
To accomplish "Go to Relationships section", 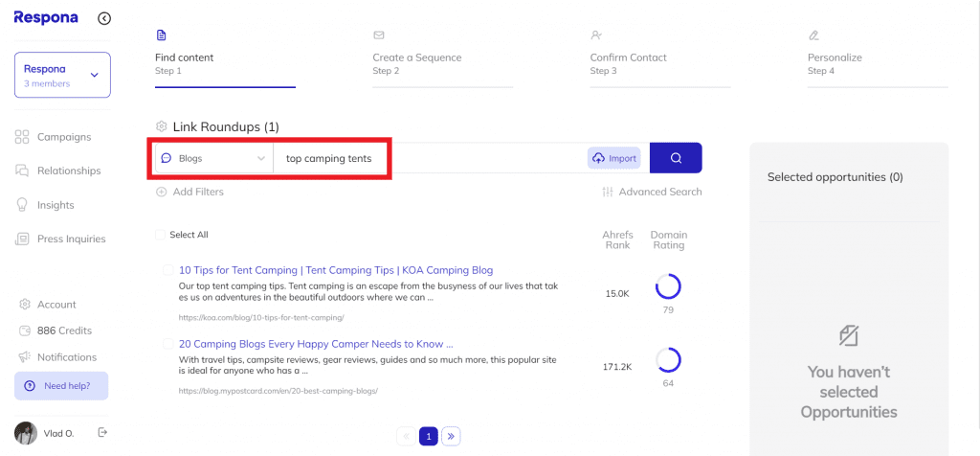I will click(69, 171).
